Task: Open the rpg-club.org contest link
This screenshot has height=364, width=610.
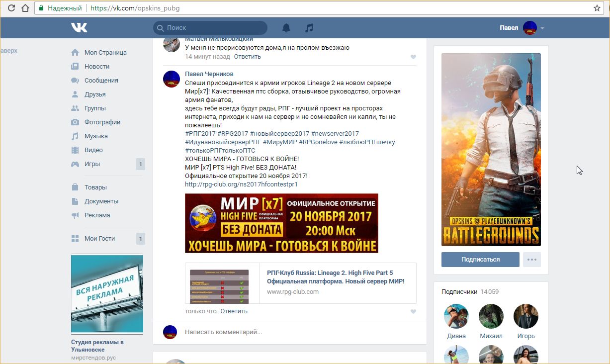Action: point(241,184)
